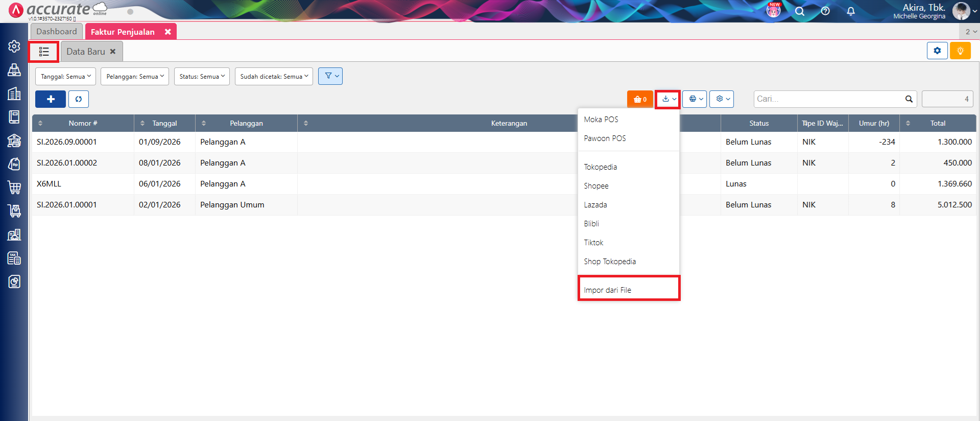
Task: Open the list view icon tab
Action: (x=44, y=52)
